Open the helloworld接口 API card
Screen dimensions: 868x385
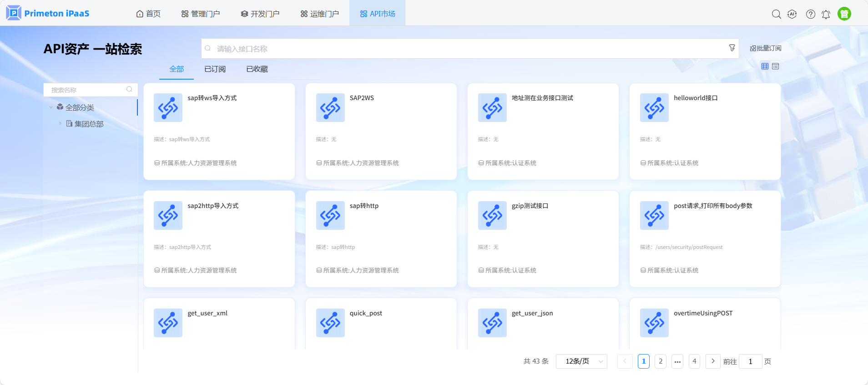(x=705, y=132)
